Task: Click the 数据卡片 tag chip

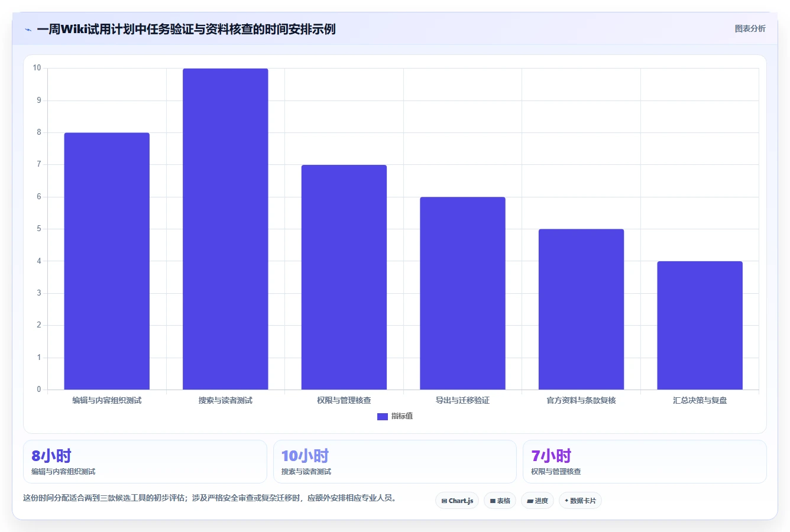Action: pyautogui.click(x=580, y=501)
